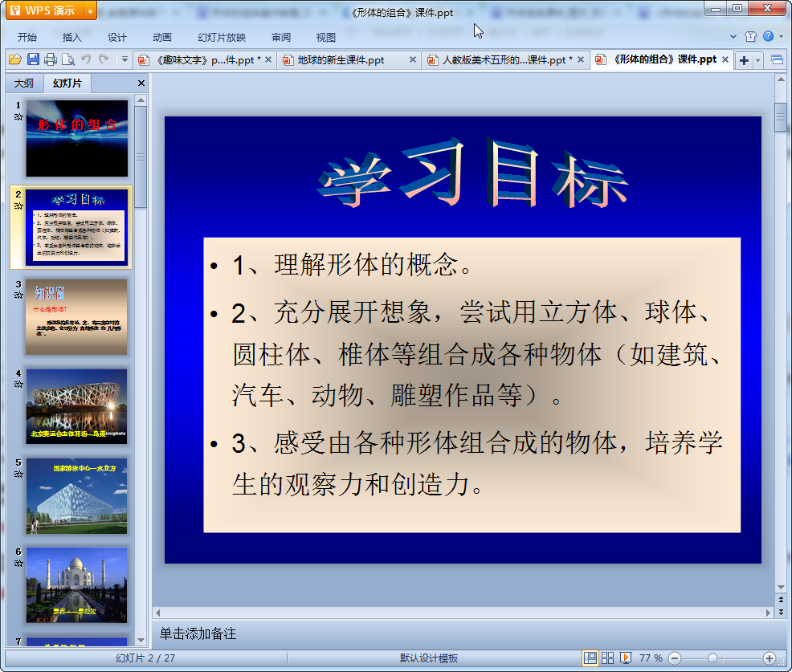Expand the new tab dropdown arrow
792x672 pixels.
pos(757,60)
